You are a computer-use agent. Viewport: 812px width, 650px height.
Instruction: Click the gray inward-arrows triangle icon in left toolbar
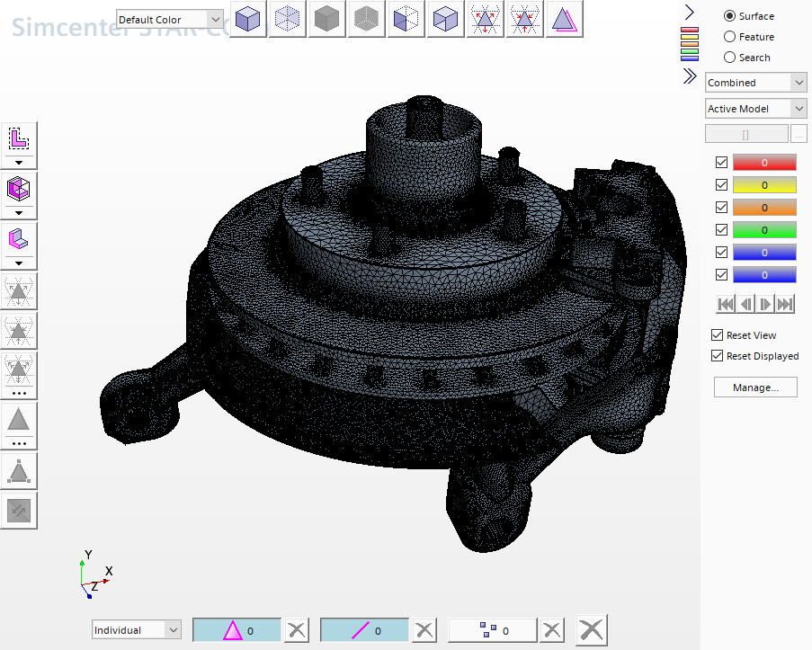coord(19,332)
